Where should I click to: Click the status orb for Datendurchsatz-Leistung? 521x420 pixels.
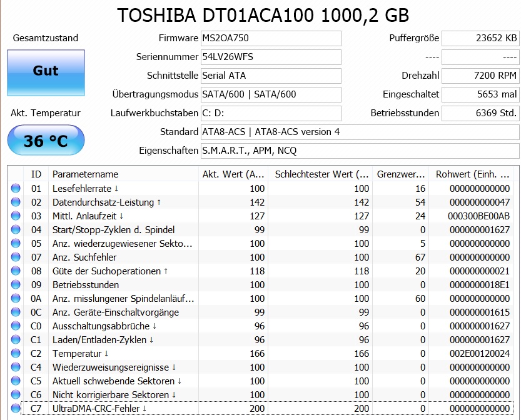pos(16,202)
